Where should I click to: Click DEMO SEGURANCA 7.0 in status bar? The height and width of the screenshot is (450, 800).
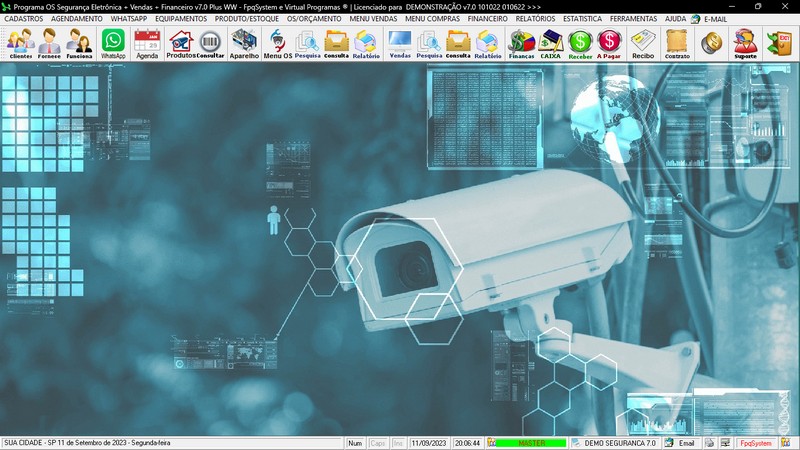619,443
